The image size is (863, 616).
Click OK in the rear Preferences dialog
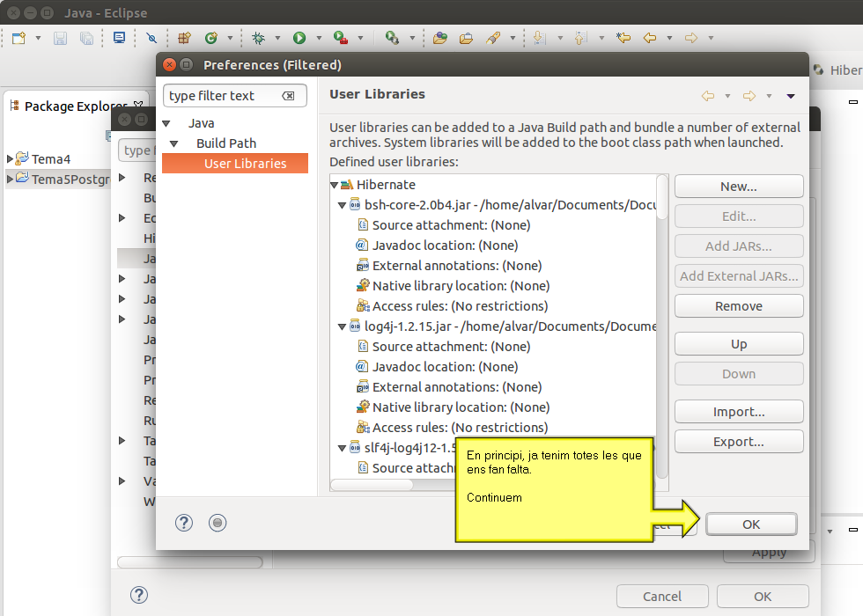coord(763,597)
